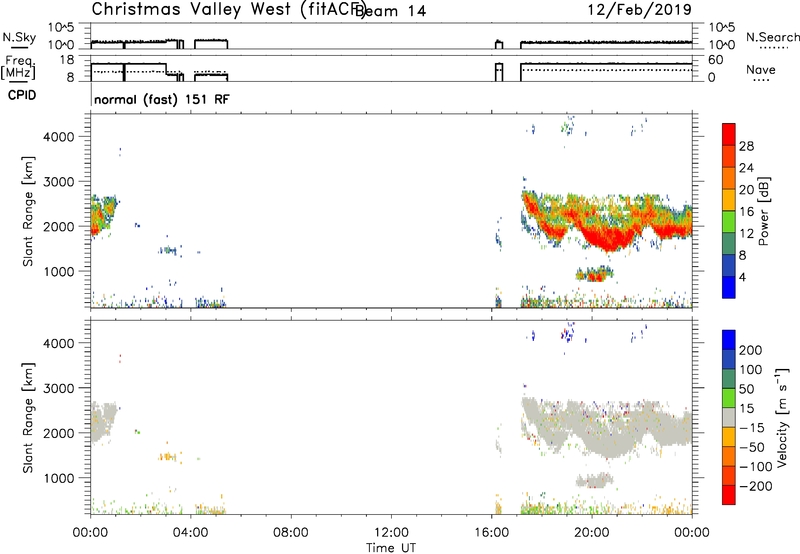The width and height of the screenshot is (800, 554).
Task: Click the Velocity [m s⁻¹] colorbar title
Action: (782, 417)
